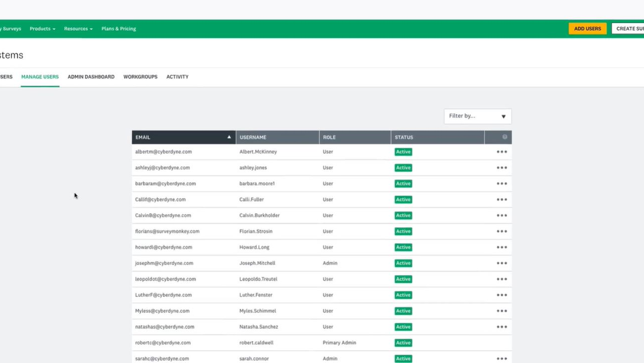Open the three-dot menu for albertm@cyberdyne.com
The image size is (644, 363).
502,152
